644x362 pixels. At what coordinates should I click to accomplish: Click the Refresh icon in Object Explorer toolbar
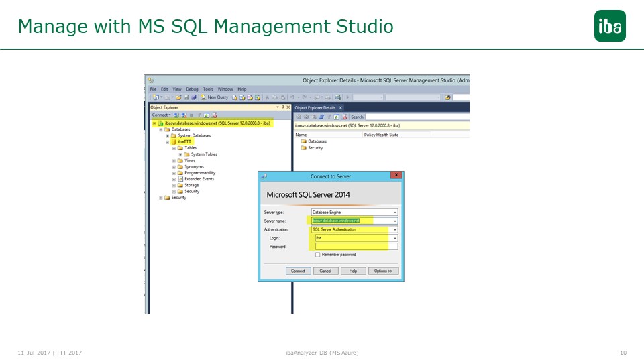click(x=207, y=115)
